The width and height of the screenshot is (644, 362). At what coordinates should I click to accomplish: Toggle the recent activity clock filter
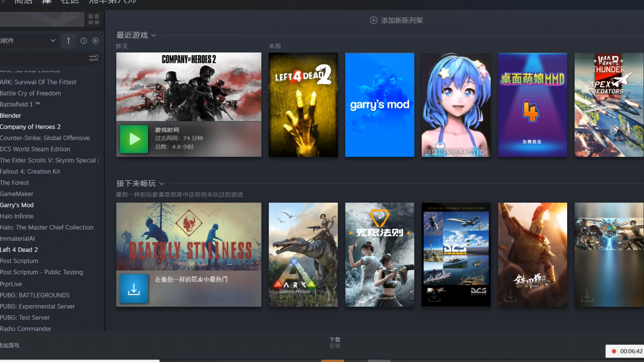(84, 41)
